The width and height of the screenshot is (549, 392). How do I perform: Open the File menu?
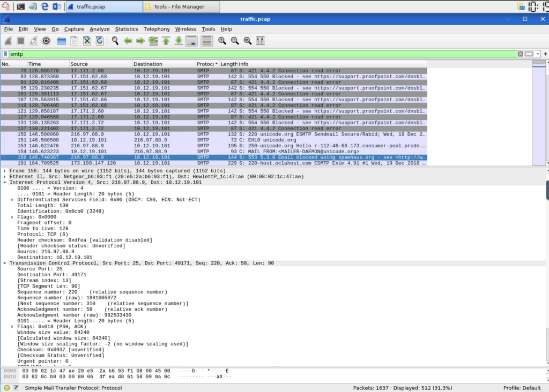(x=9, y=29)
